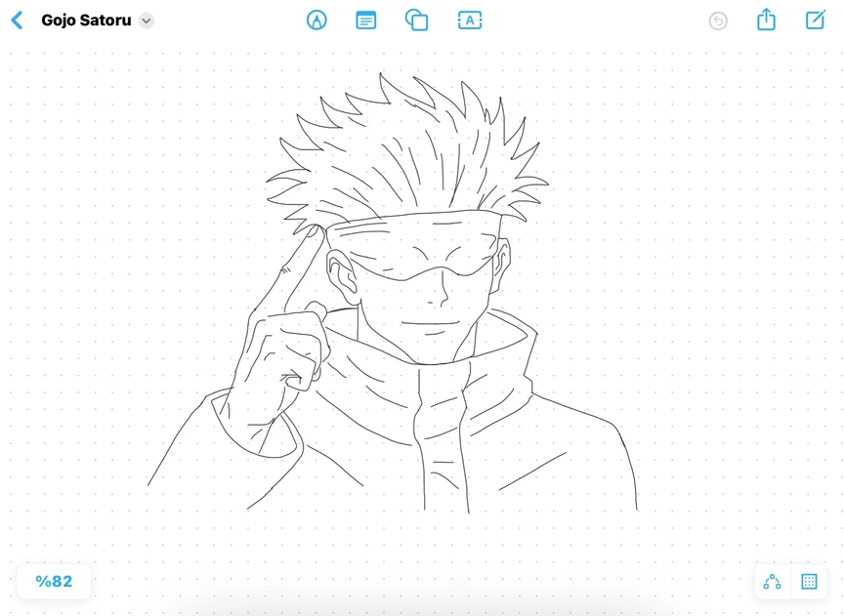Select the character's spiky hair strokes
Screen dimensions: 844x616
[410, 146]
